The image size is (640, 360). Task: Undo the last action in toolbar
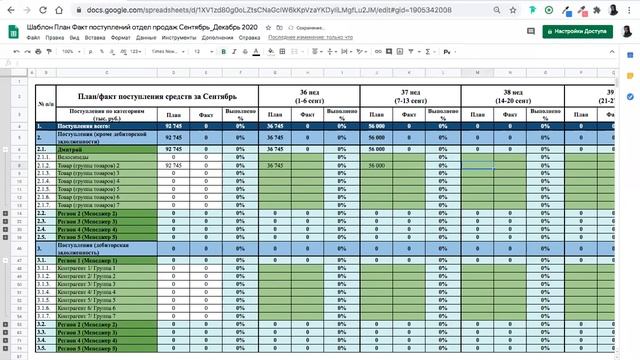tap(16, 52)
